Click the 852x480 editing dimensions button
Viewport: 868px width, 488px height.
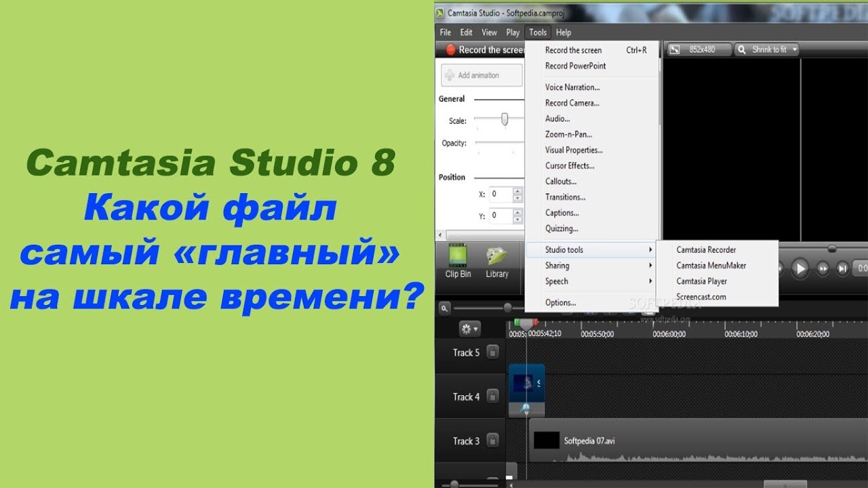(x=698, y=49)
